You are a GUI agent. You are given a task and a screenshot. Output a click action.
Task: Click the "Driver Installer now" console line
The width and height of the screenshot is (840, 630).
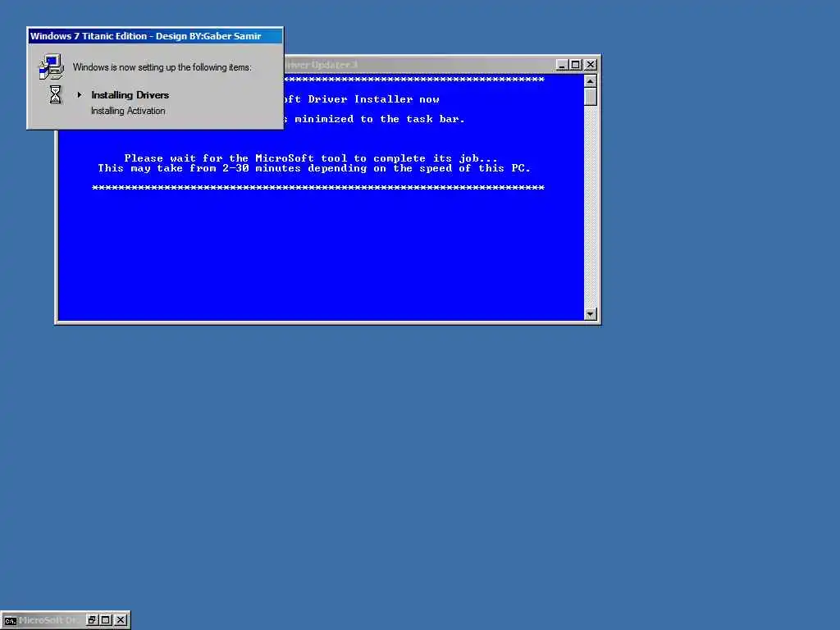(362, 99)
